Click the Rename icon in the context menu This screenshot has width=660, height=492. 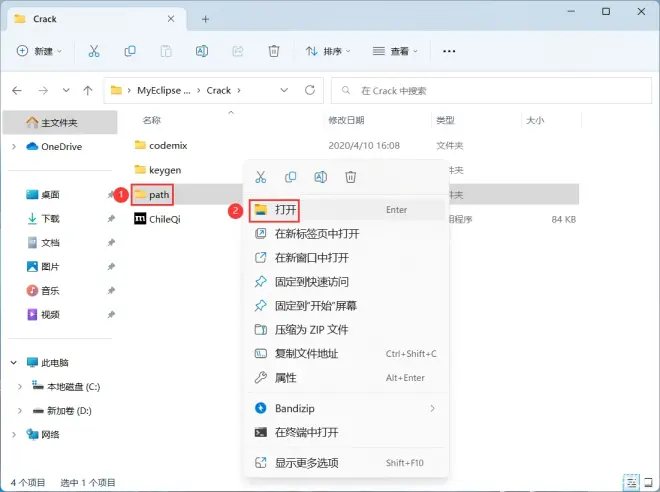pyautogui.click(x=320, y=177)
